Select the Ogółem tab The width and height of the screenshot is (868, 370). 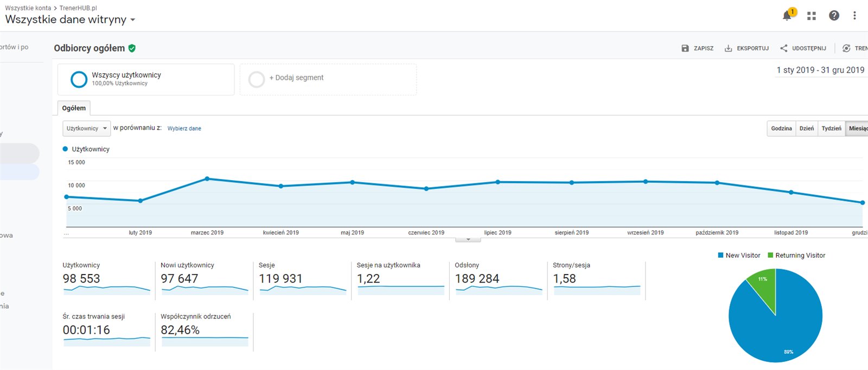(74, 108)
